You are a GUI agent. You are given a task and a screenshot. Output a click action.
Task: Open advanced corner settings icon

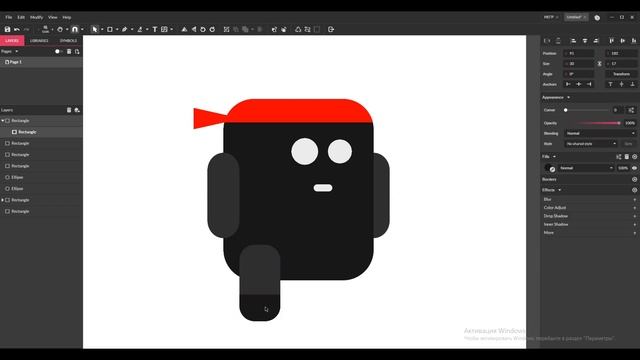631,110
